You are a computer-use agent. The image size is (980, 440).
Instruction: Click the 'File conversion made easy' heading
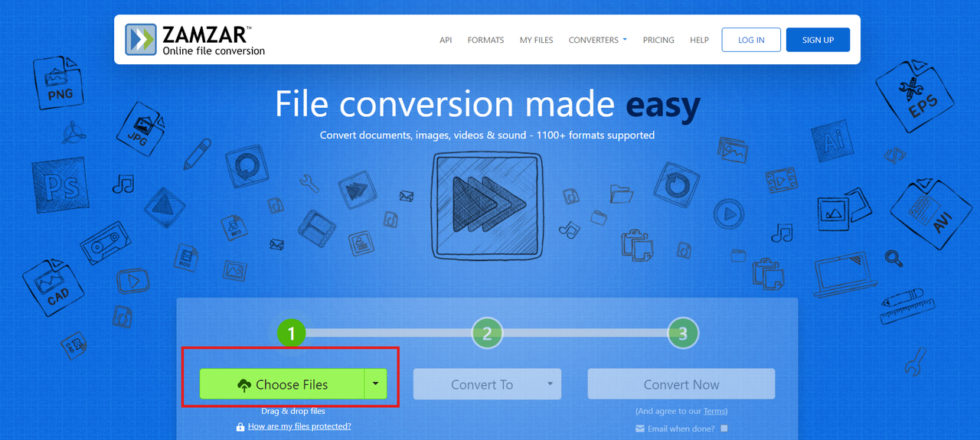pyautogui.click(x=487, y=105)
